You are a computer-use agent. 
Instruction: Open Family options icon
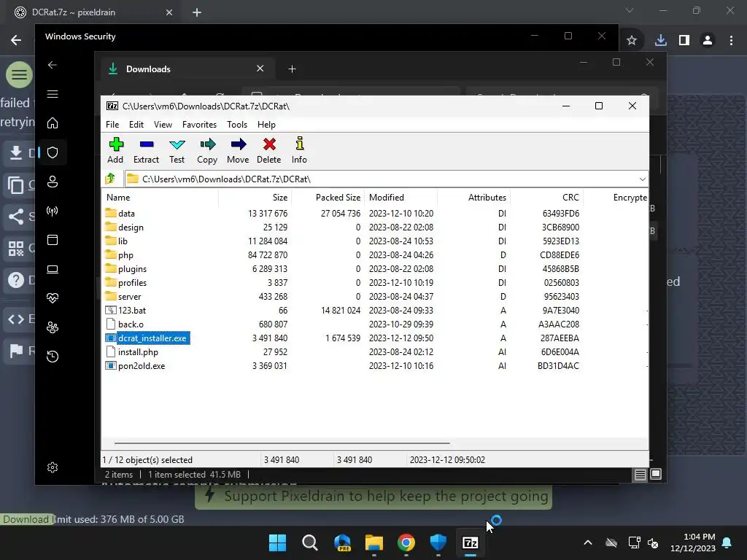coord(53,327)
